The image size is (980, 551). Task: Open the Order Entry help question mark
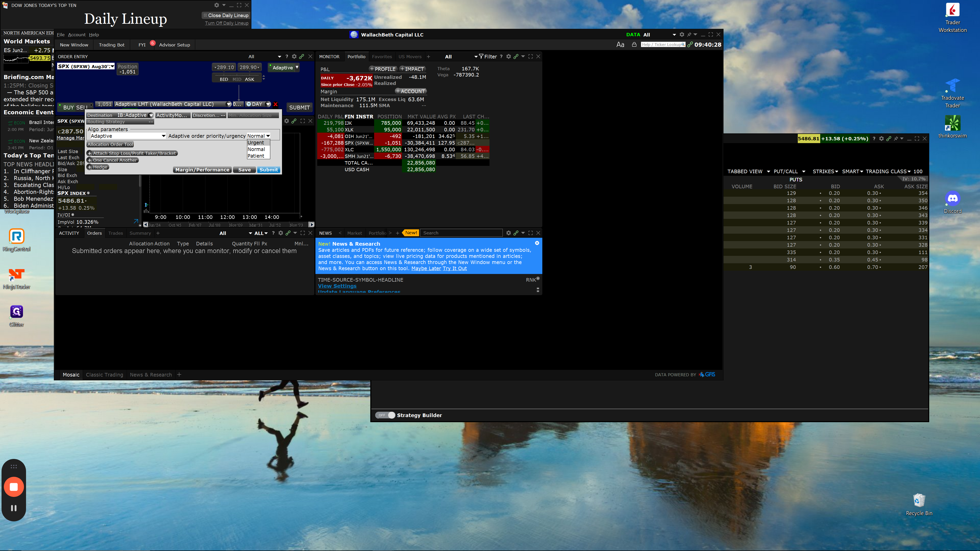[x=287, y=56]
